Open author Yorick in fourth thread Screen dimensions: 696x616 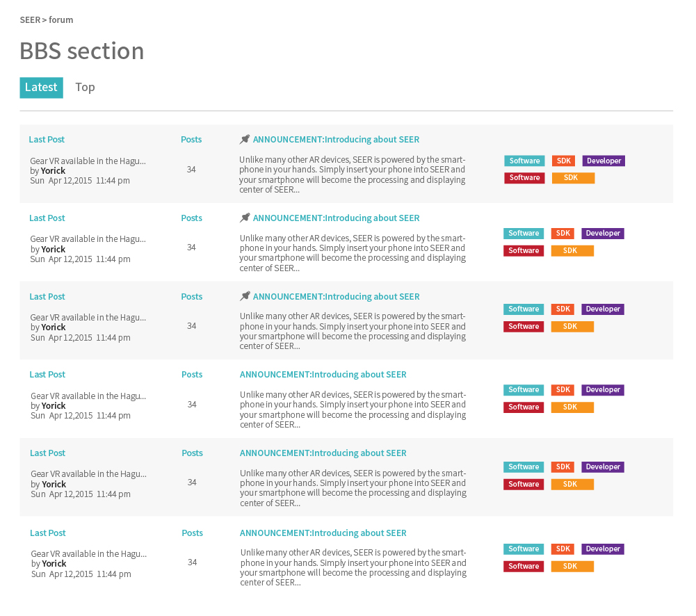coord(54,406)
